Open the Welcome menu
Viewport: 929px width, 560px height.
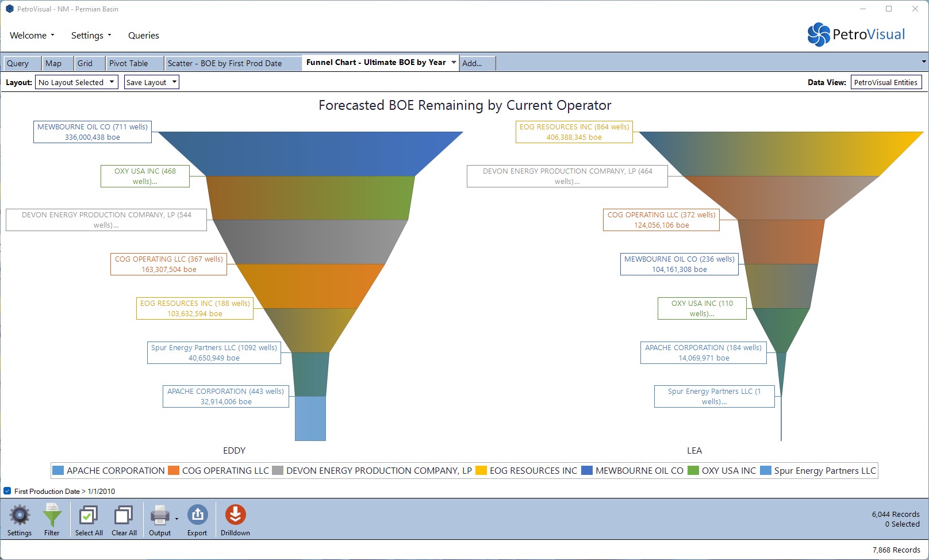[32, 36]
